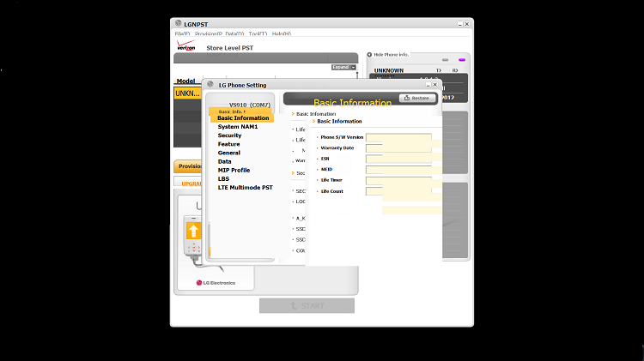This screenshot has height=361, width=644.
Task: Select LTE Multimode PST category
Action: (245, 187)
